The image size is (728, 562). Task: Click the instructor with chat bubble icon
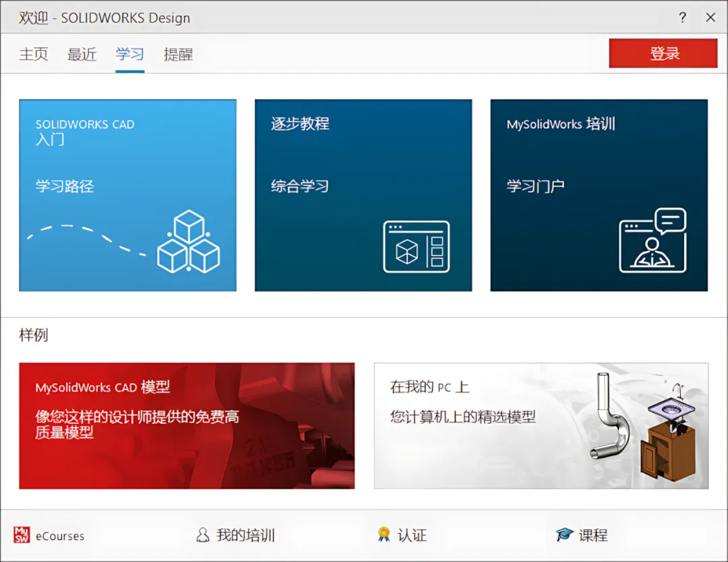(x=653, y=240)
